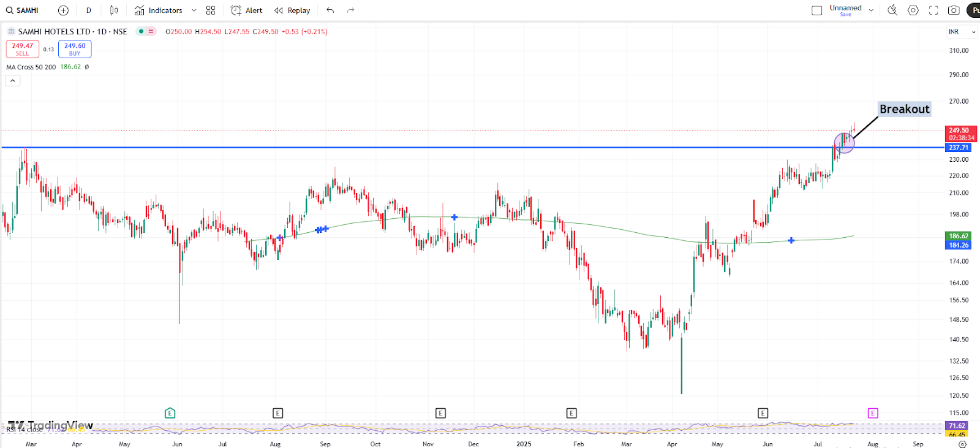Open the layout setup square icon

[x=816, y=10]
